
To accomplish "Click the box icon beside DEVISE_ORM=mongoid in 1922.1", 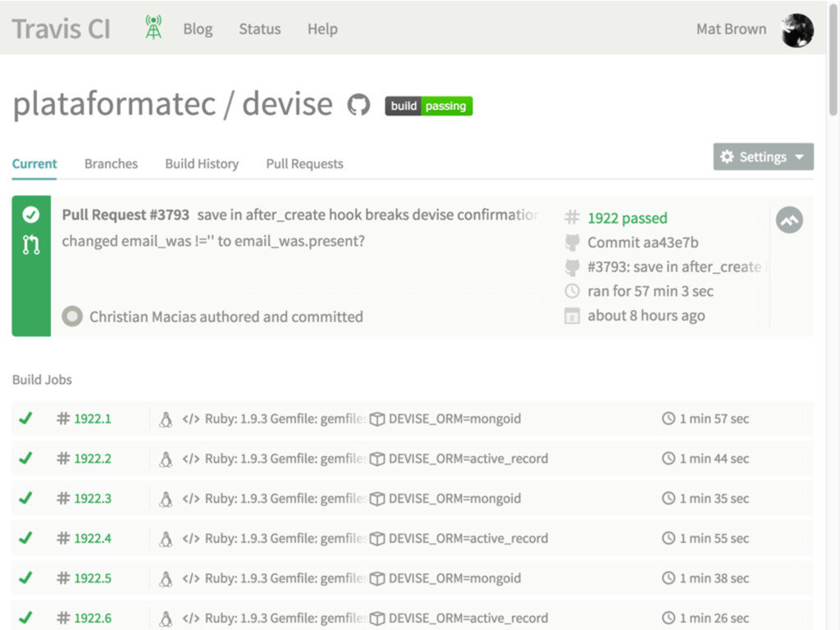I will [377, 419].
